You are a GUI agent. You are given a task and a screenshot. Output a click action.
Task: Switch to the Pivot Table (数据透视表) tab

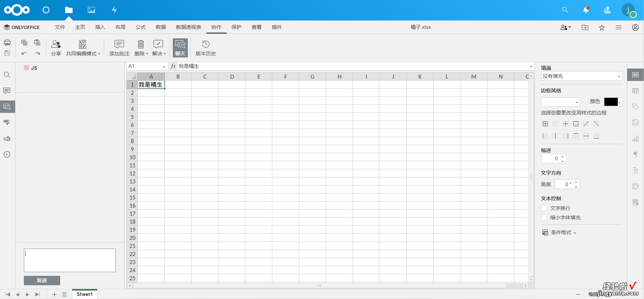tap(189, 27)
